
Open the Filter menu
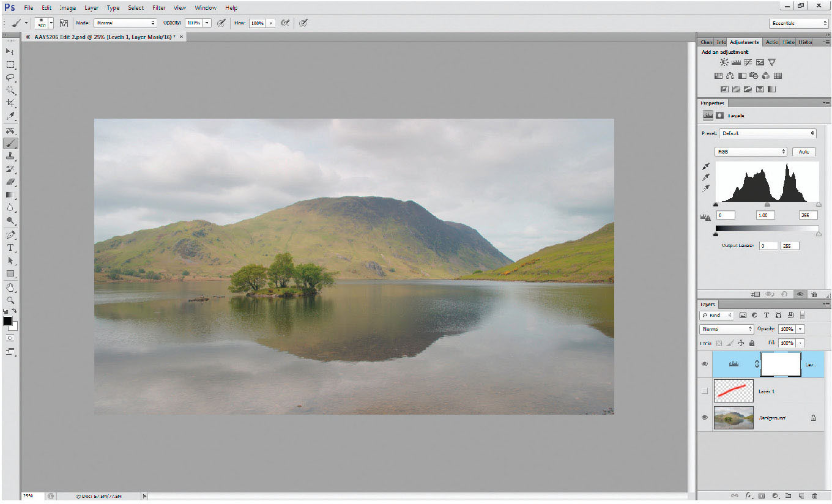pyautogui.click(x=159, y=8)
